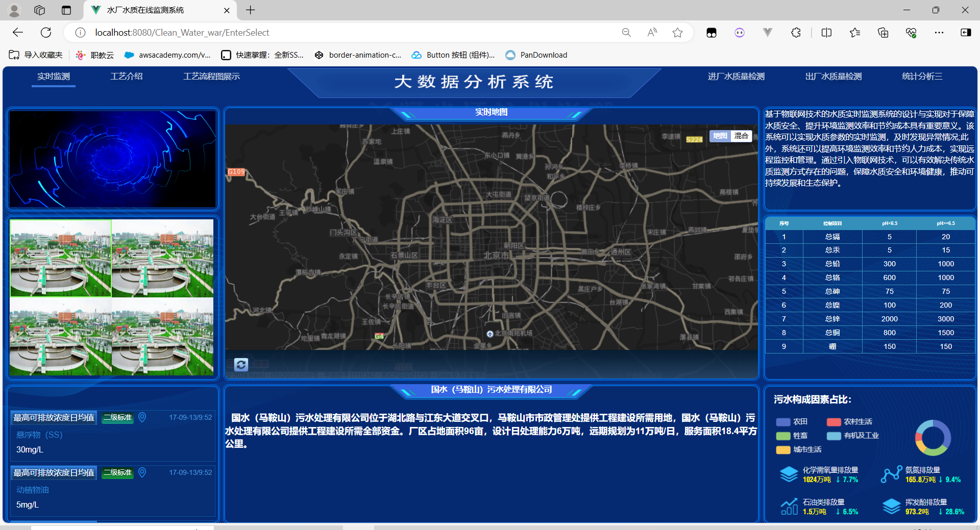Open the 工艺介绍 tab
Screen dimensions: 980x530
[127, 77]
